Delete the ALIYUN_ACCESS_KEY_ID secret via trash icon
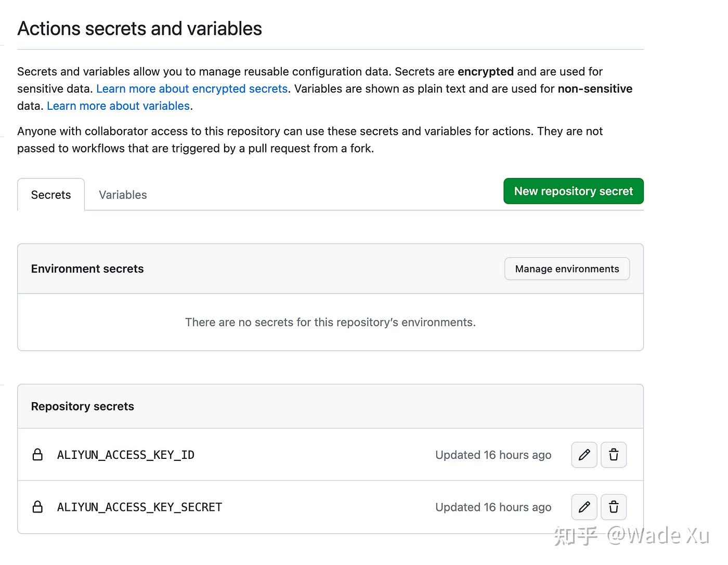 614,455
